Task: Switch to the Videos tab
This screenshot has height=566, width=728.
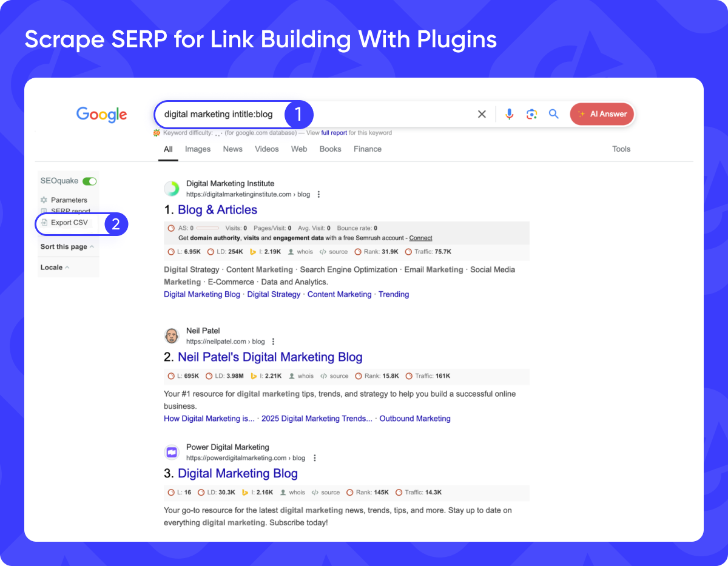Action: pos(267,149)
